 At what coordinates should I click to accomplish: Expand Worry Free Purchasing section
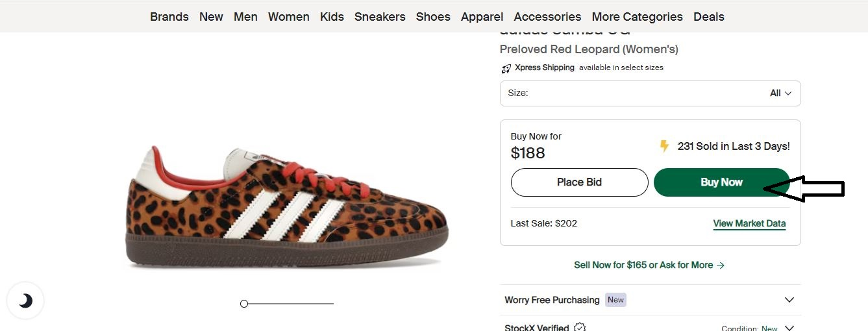[650, 300]
